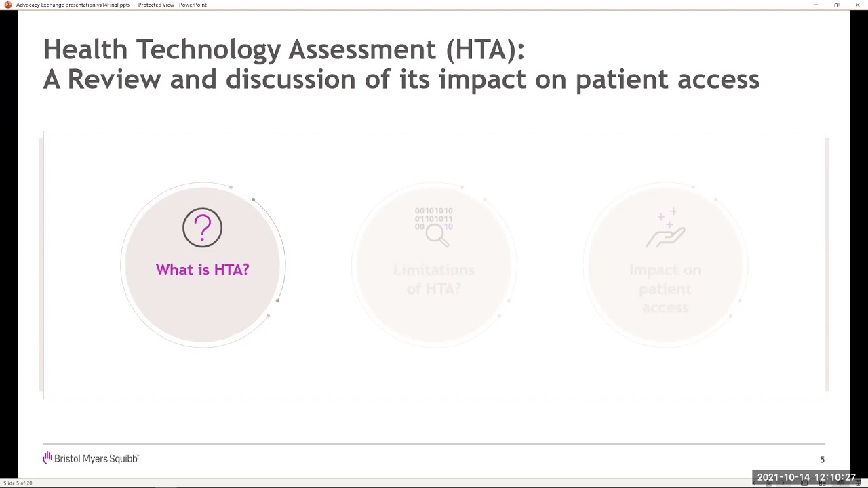
Task: Select the faded Impact on patient access label
Action: pos(665,289)
